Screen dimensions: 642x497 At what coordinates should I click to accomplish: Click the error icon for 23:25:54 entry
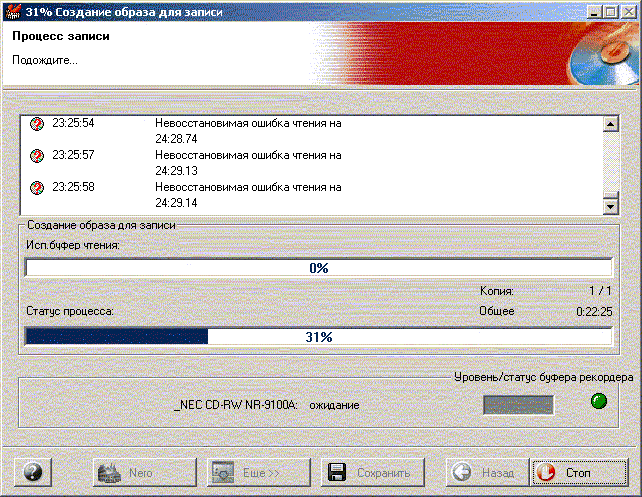(x=37, y=124)
